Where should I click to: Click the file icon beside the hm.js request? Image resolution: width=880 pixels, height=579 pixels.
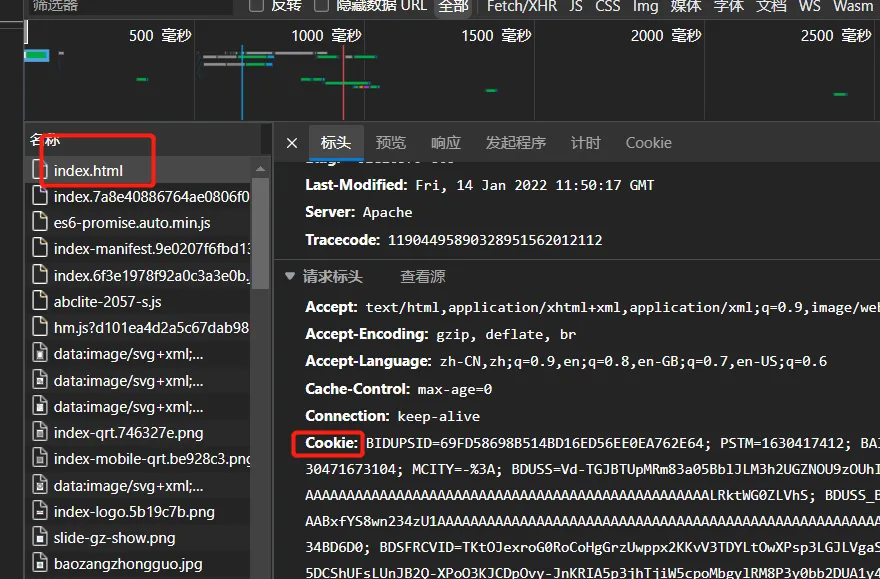coord(40,323)
